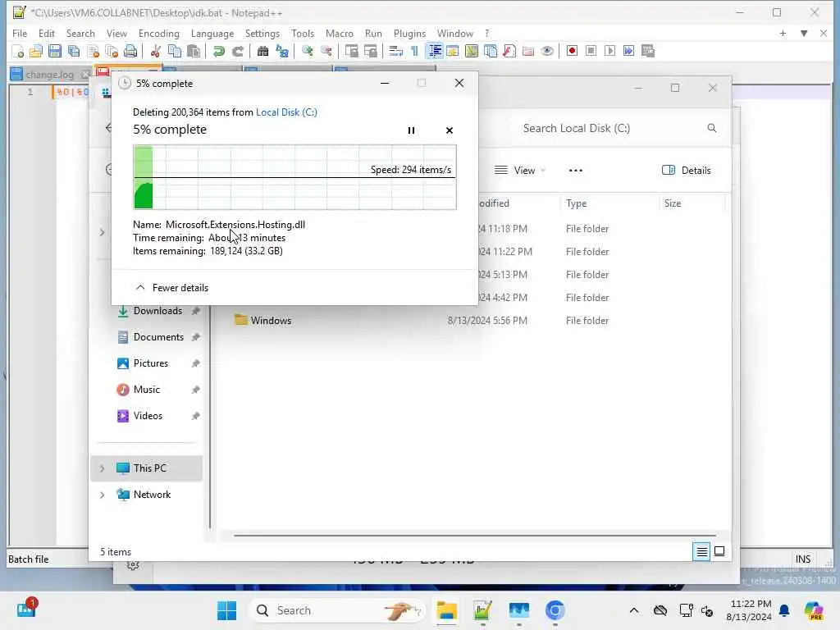Switch to the change.log tab

click(49, 75)
